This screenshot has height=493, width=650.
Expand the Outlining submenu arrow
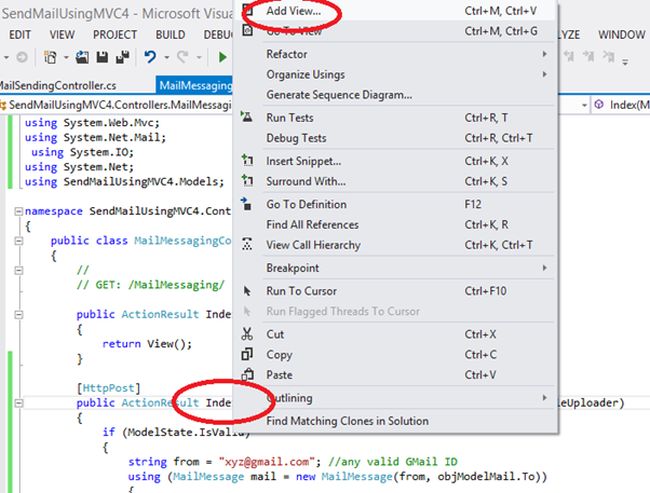click(x=545, y=398)
